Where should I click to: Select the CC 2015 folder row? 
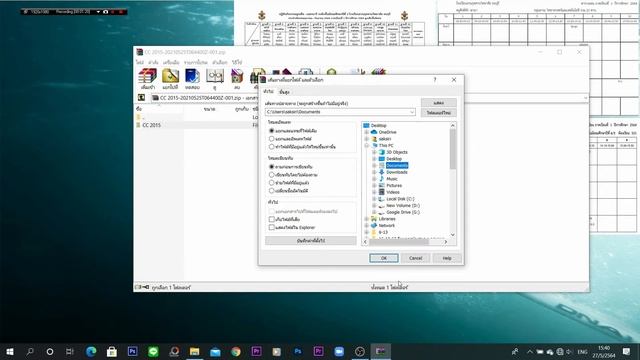(152, 125)
